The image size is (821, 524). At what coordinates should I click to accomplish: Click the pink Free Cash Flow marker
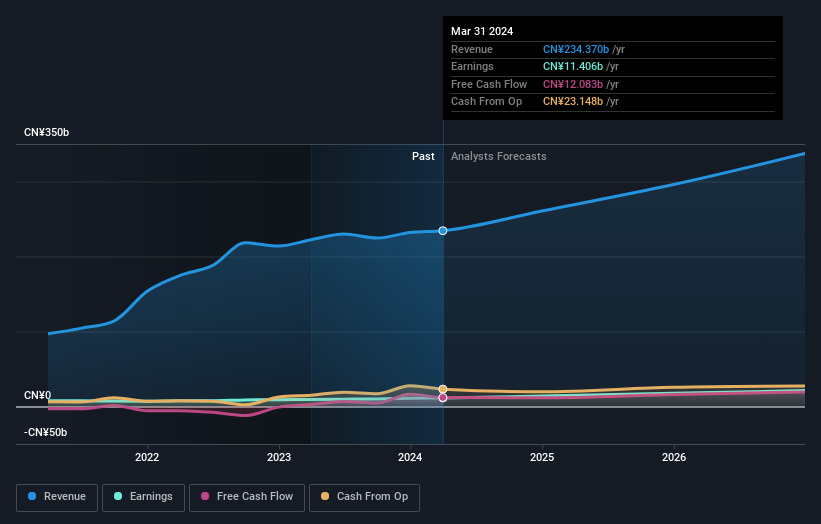[443, 398]
